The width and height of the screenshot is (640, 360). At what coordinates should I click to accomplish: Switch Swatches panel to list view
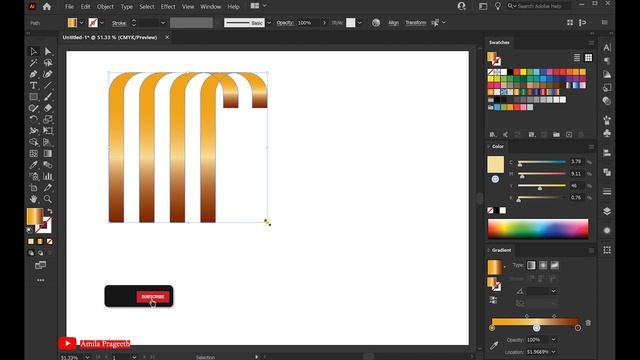[x=577, y=58]
